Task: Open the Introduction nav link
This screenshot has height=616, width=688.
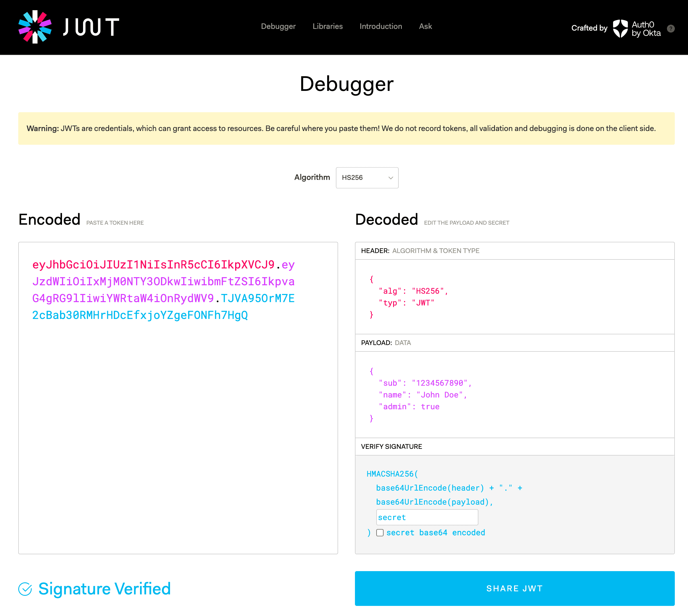Action: (x=380, y=26)
